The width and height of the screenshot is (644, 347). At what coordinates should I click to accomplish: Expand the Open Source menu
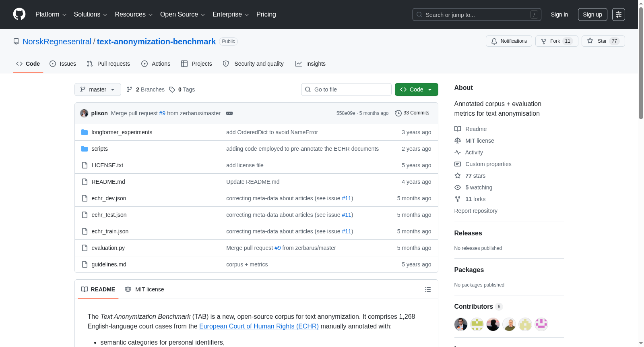pos(183,15)
